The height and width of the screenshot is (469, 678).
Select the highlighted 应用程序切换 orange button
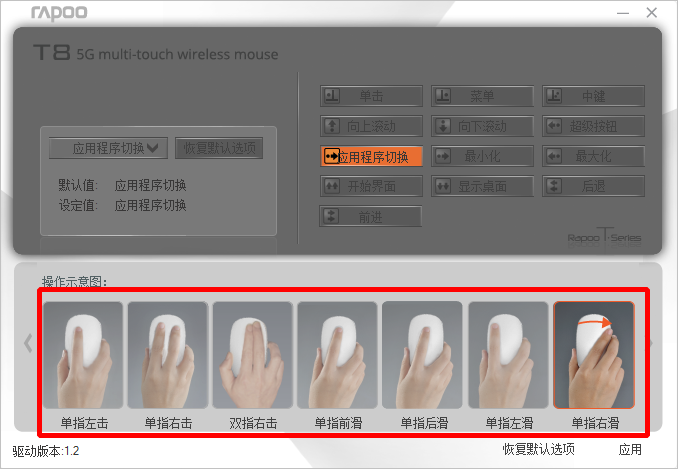pos(371,156)
